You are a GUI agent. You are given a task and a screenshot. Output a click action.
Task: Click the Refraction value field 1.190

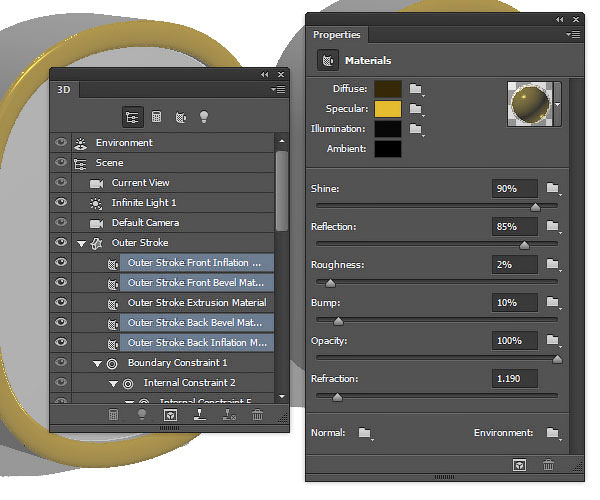pyautogui.click(x=515, y=378)
